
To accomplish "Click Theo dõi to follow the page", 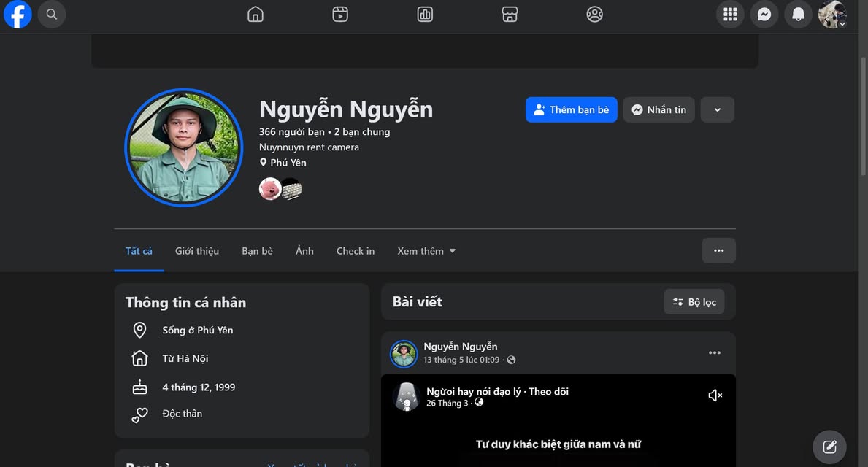I will [548, 391].
